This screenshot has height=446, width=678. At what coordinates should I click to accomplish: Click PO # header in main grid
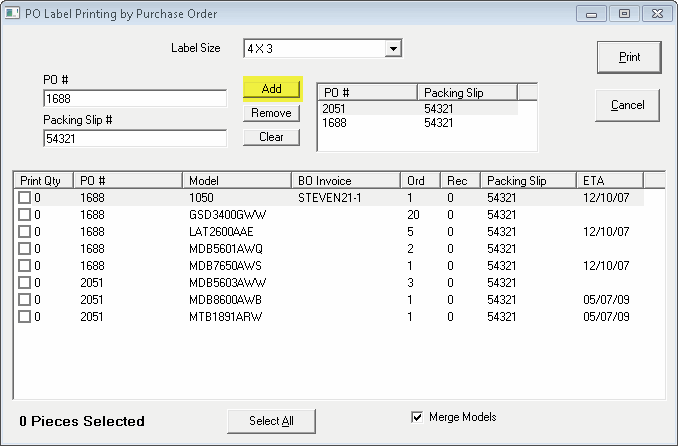(128, 180)
